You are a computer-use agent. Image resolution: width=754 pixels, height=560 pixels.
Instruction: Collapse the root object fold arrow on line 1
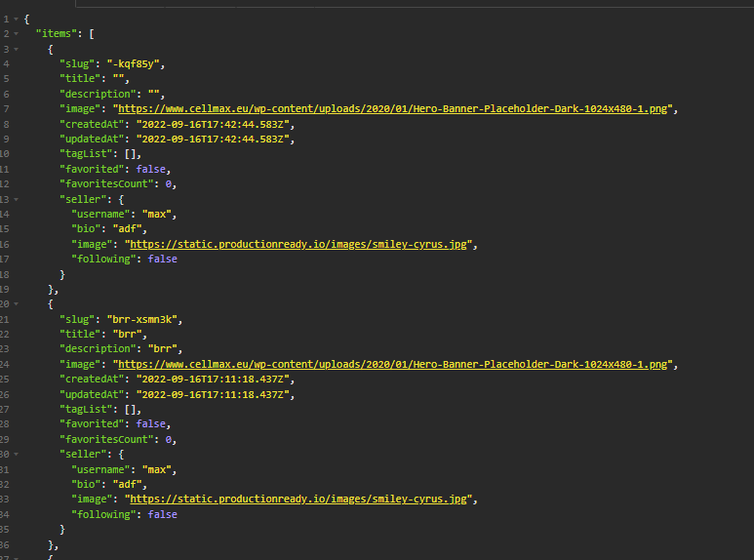(16, 20)
